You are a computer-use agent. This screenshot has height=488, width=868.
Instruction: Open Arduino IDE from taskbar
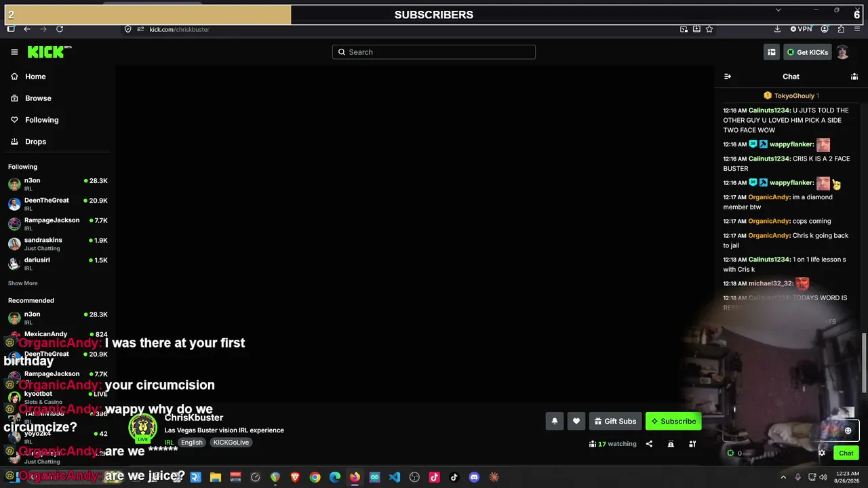point(374,477)
